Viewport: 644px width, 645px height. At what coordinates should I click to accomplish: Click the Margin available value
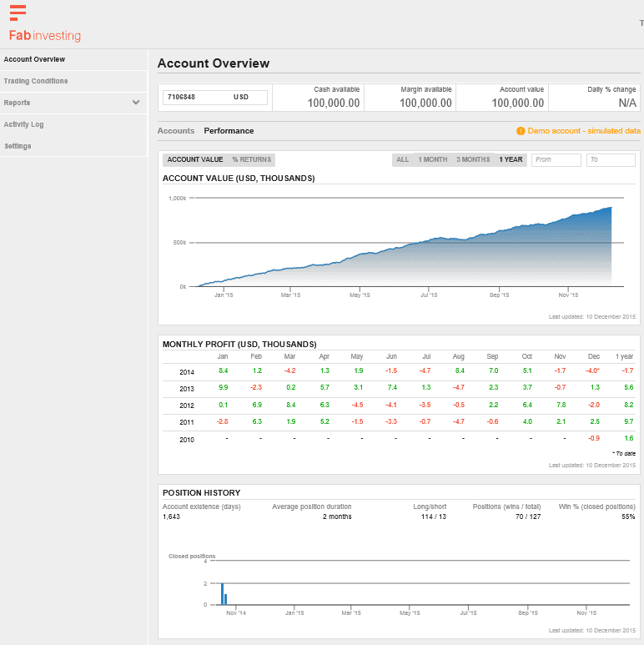(425, 103)
